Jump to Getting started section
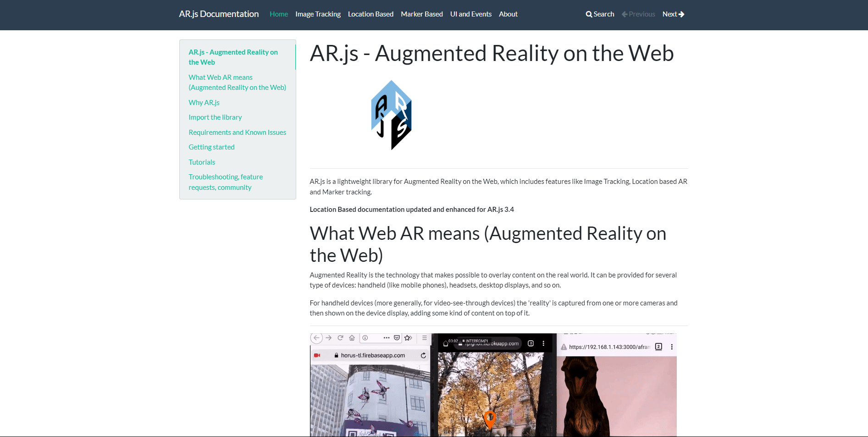The image size is (868, 437). 211,147
